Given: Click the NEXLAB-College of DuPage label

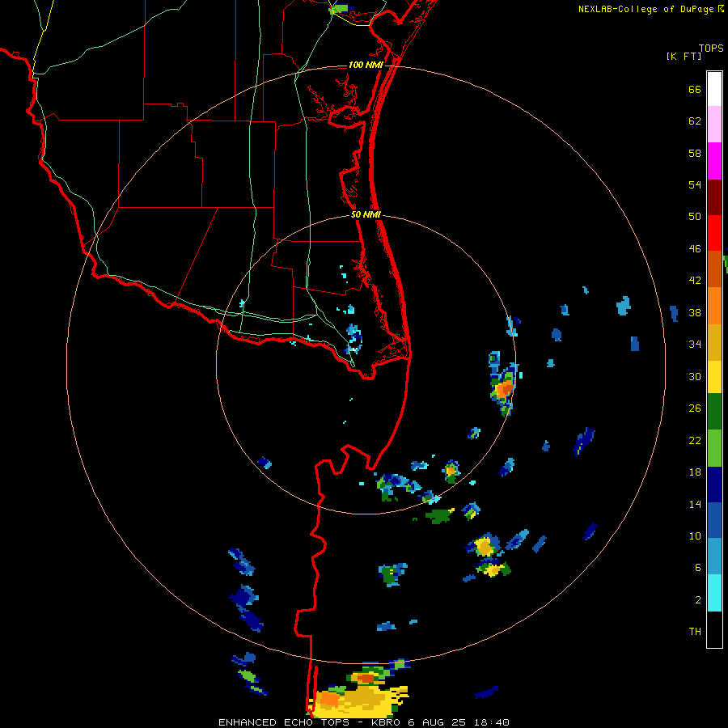Looking at the screenshot, I should 645,9.
